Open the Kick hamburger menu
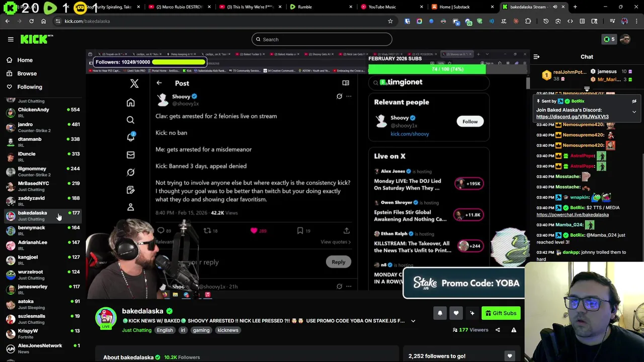The width and height of the screenshot is (644, 362). [11, 39]
